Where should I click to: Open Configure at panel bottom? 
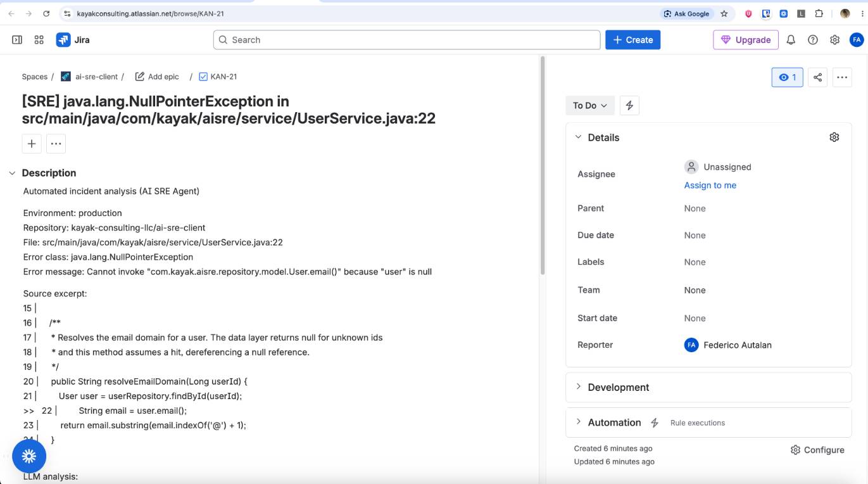817,450
